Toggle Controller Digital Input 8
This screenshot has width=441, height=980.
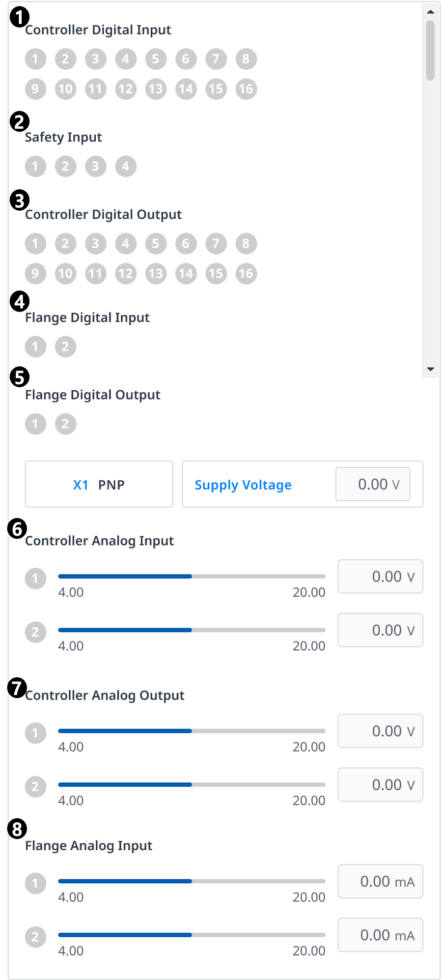click(246, 59)
